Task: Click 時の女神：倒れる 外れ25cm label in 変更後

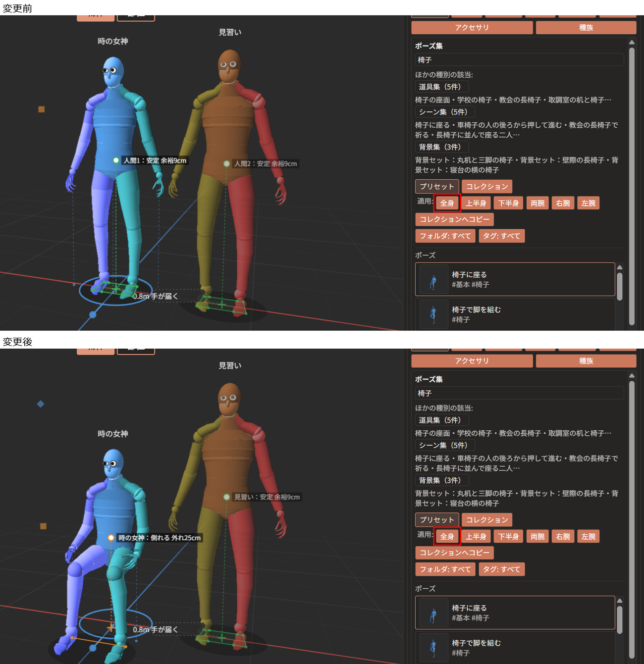Action: click(x=160, y=538)
